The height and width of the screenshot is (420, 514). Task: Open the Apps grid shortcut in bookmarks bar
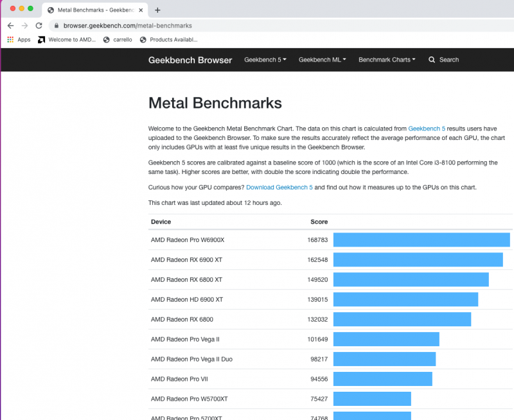point(19,40)
